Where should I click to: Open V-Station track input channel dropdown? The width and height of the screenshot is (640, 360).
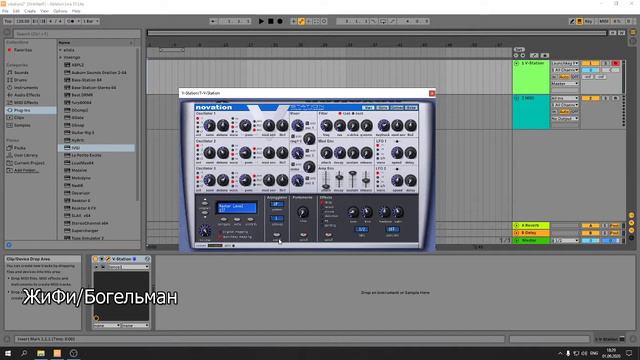pyautogui.click(x=565, y=70)
